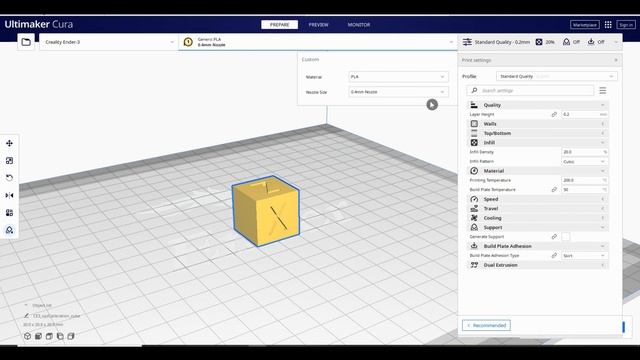
Task: Open the application switcher grid icon
Action: pyautogui.click(x=608, y=25)
